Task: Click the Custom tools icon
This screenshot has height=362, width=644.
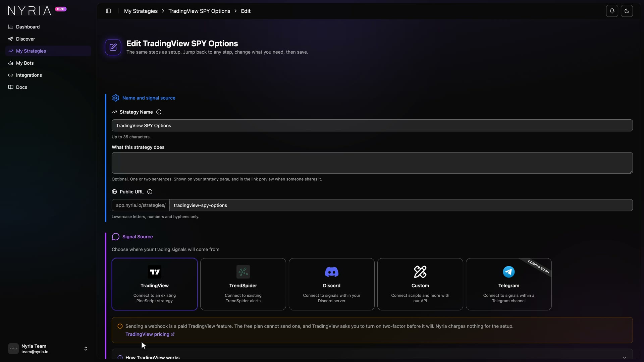Action: point(420,272)
